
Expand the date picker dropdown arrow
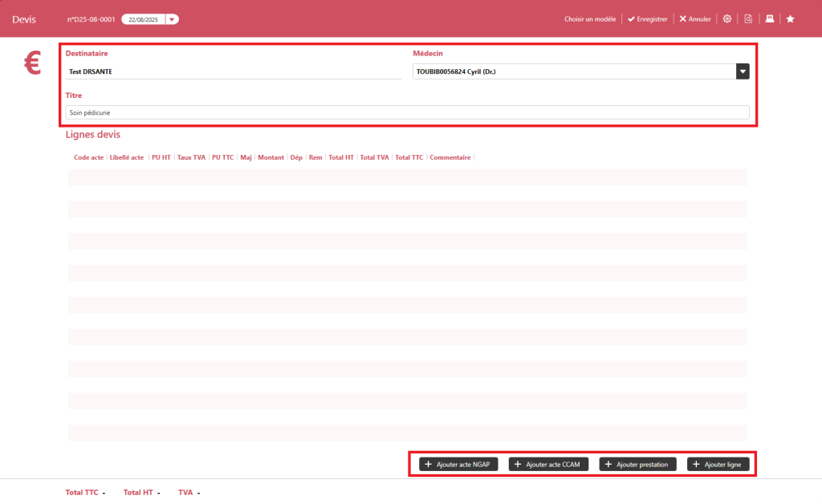[172, 19]
